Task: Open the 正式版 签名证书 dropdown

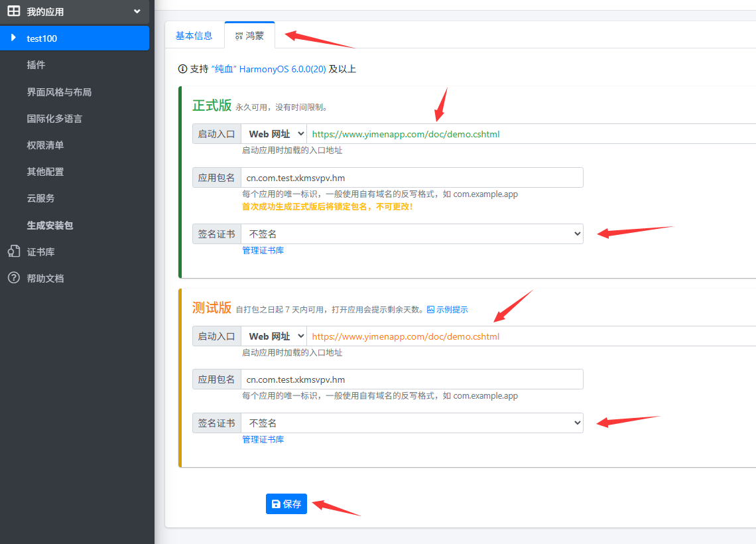Action: pos(412,234)
